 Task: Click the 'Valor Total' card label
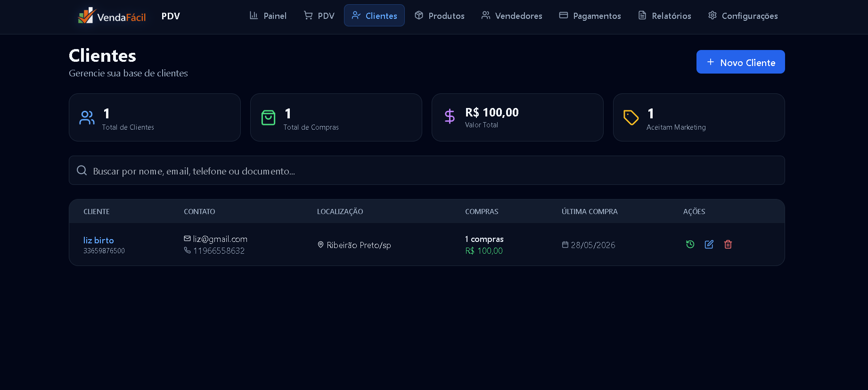click(482, 125)
